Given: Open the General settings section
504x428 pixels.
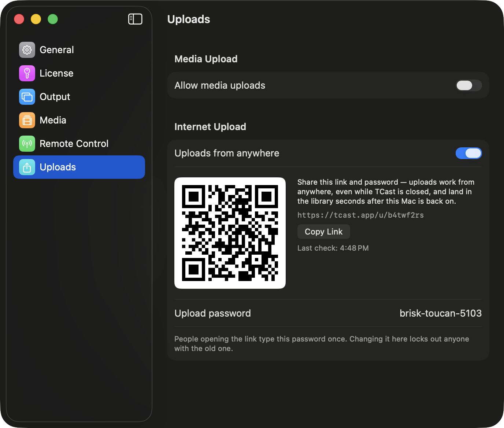Looking at the screenshot, I should pyautogui.click(x=79, y=50).
